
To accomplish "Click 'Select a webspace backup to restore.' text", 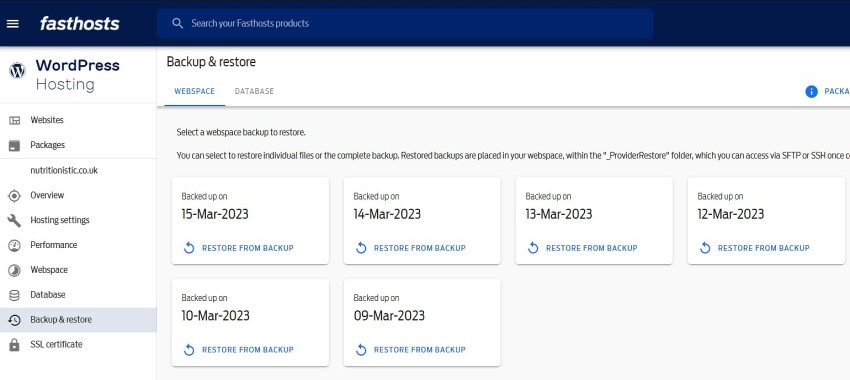I will (x=241, y=132).
